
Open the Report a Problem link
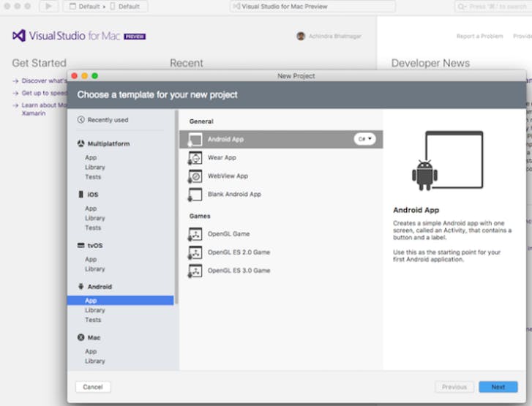click(479, 36)
